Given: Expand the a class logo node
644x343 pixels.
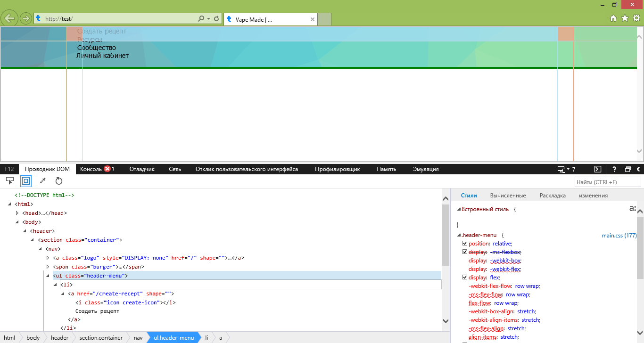Looking at the screenshot, I should tap(48, 258).
